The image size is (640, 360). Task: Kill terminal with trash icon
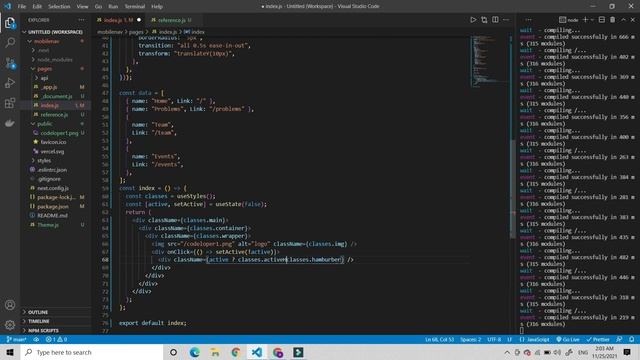click(x=613, y=20)
